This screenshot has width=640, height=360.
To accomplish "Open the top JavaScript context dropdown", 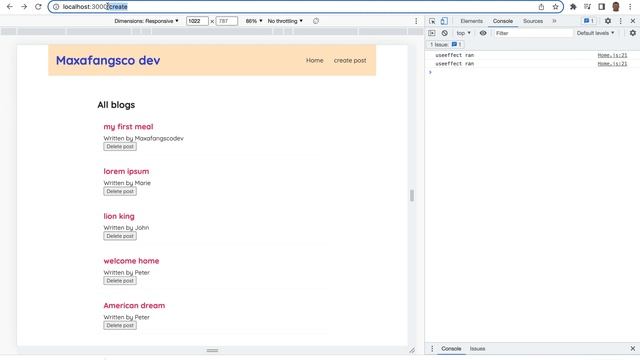I will [463, 33].
